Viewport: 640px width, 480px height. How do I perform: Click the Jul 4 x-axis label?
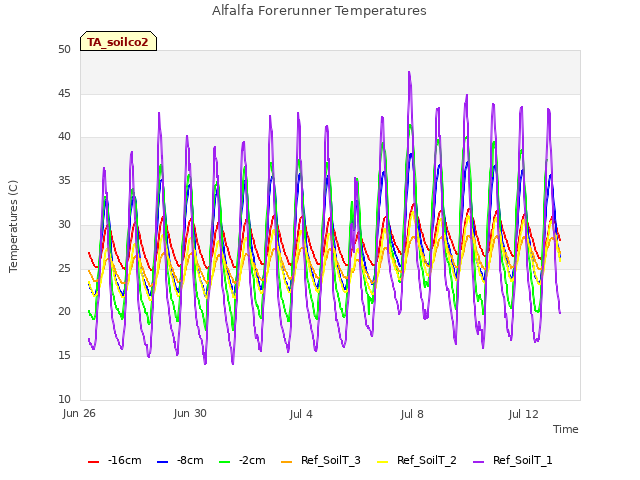point(301,414)
